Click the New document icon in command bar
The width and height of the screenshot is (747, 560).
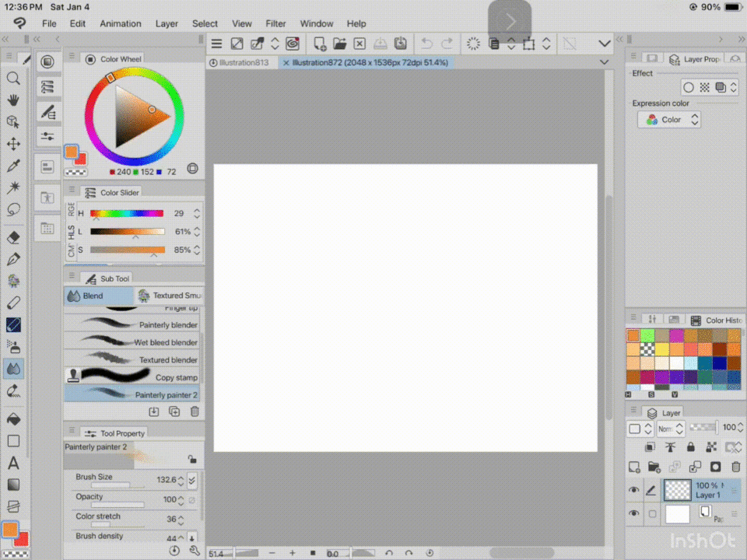(x=320, y=44)
